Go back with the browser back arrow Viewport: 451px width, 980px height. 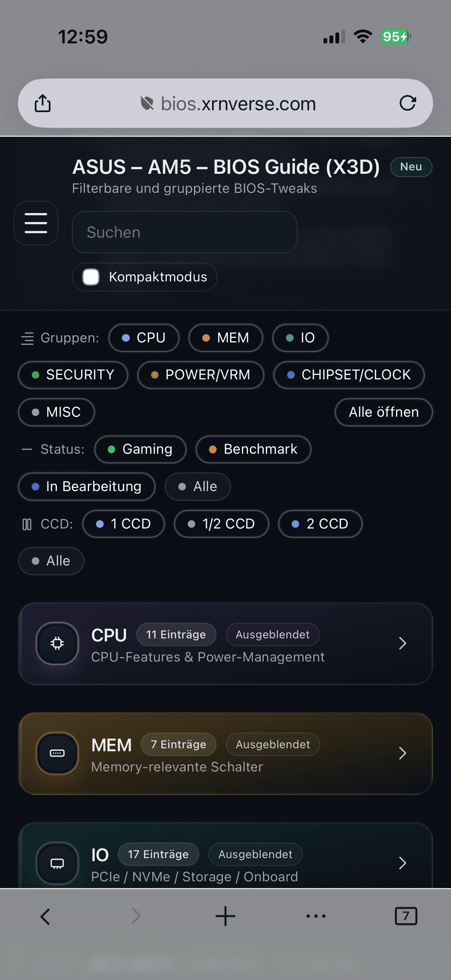point(45,916)
